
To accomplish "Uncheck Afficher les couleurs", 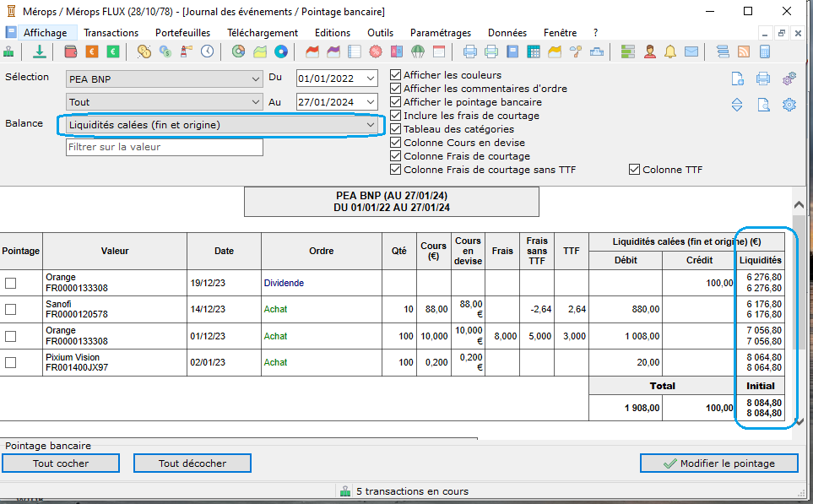I will pyautogui.click(x=396, y=74).
